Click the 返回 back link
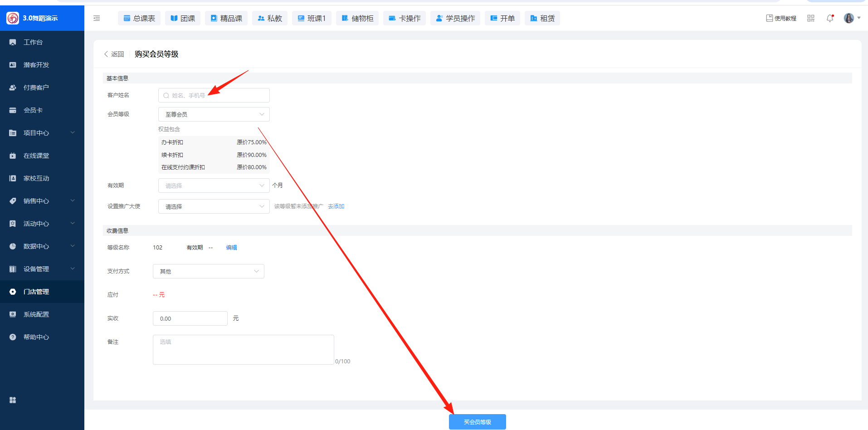868x430 pixels. pos(114,54)
